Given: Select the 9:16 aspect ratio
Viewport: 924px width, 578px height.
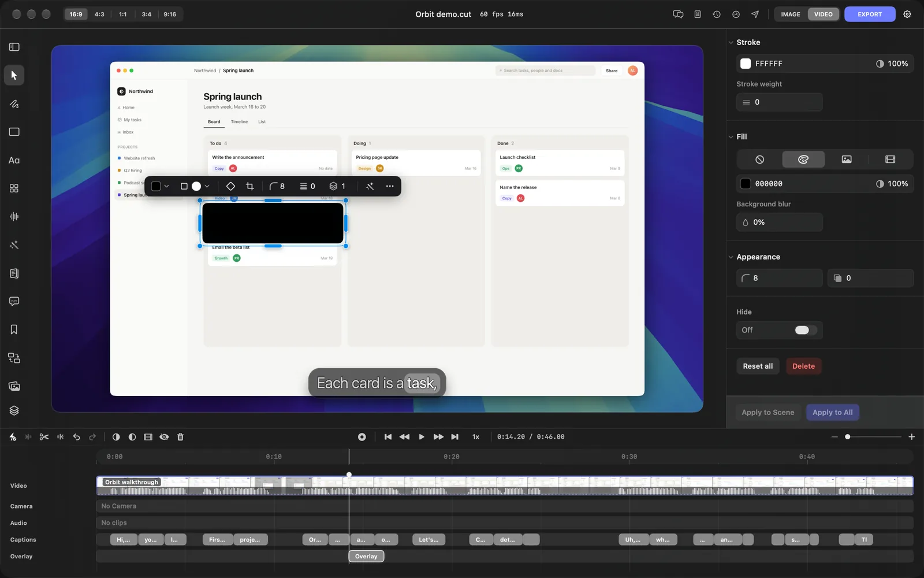Looking at the screenshot, I should click(170, 14).
